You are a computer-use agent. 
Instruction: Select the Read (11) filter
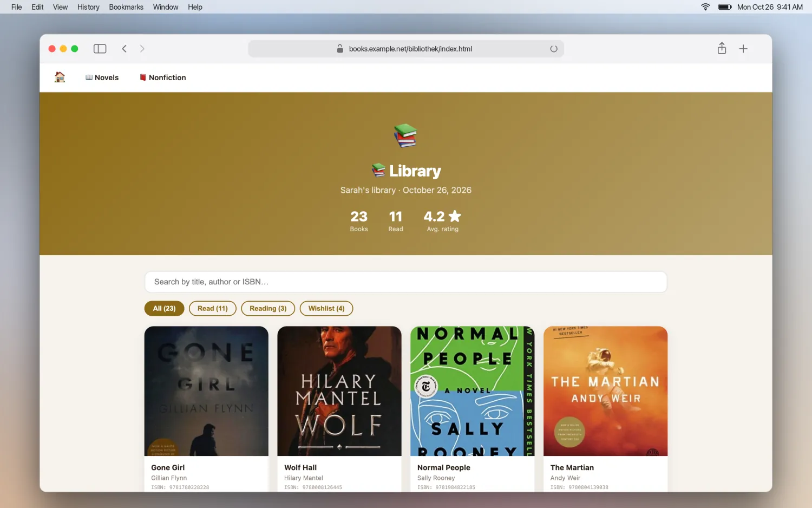pos(213,308)
